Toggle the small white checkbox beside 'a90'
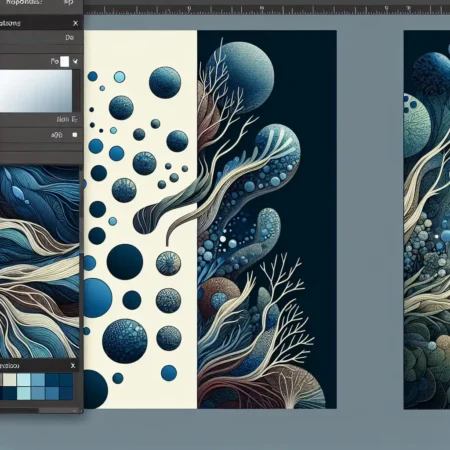Viewport: 450px width, 450px height. 75,135
